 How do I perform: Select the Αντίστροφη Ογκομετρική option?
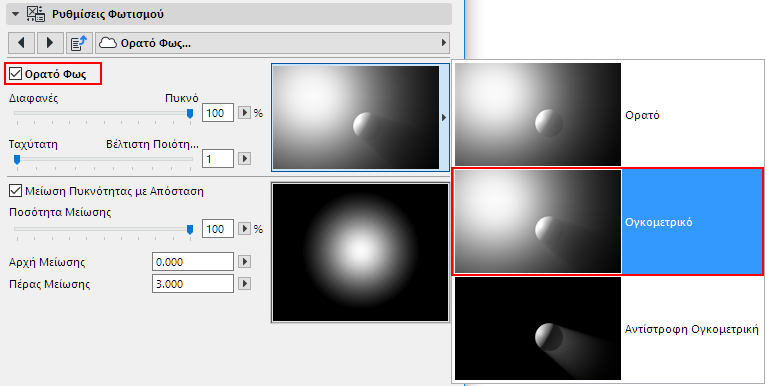point(608,329)
